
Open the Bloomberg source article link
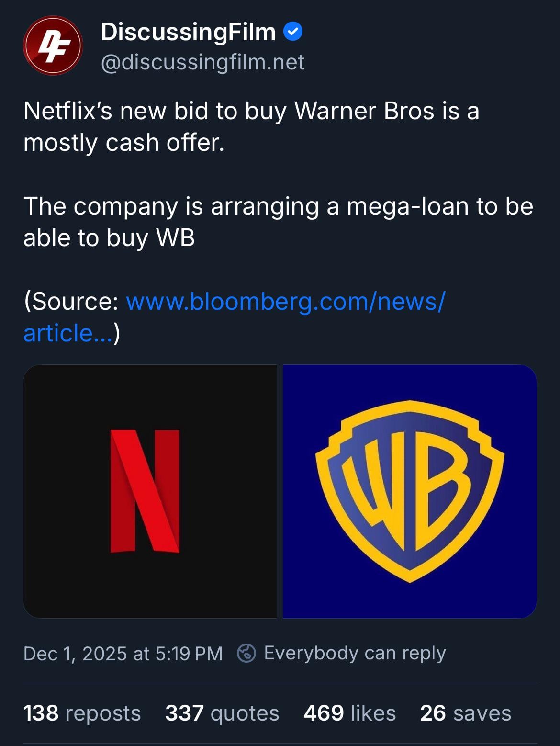[x=285, y=301]
